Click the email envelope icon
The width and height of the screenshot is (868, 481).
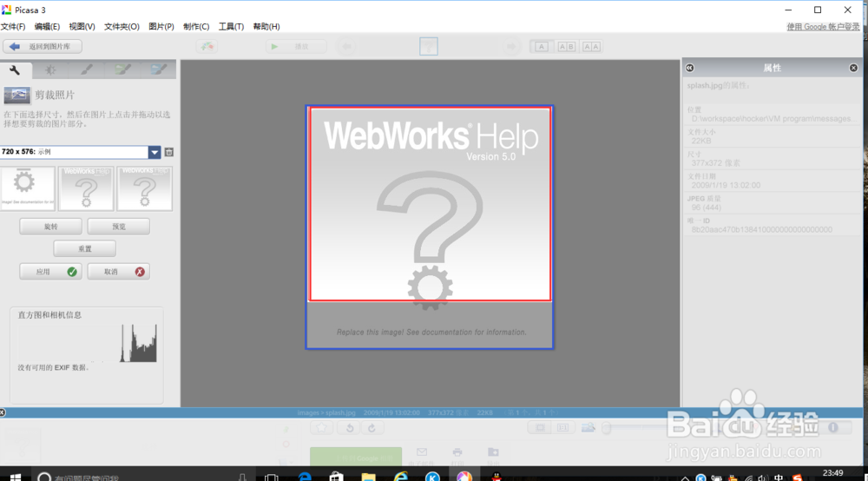(422, 452)
